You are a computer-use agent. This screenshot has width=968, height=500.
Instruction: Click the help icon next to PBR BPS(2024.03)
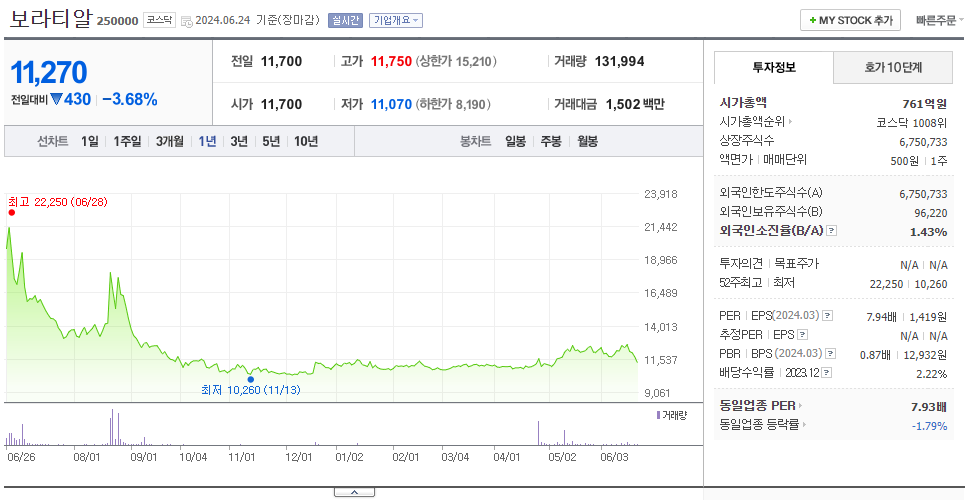pos(831,354)
